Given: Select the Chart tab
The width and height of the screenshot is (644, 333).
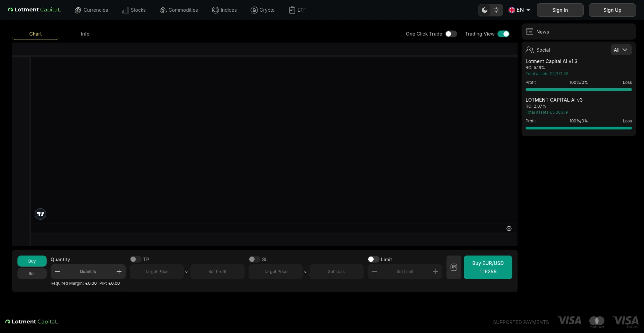Looking at the screenshot, I should (35, 34).
